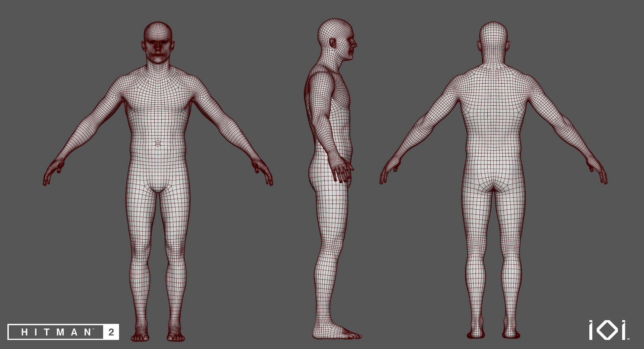Image resolution: width=644 pixels, height=349 pixels.
Task: Click the ear on the side-view model
Action: (x=333, y=44)
